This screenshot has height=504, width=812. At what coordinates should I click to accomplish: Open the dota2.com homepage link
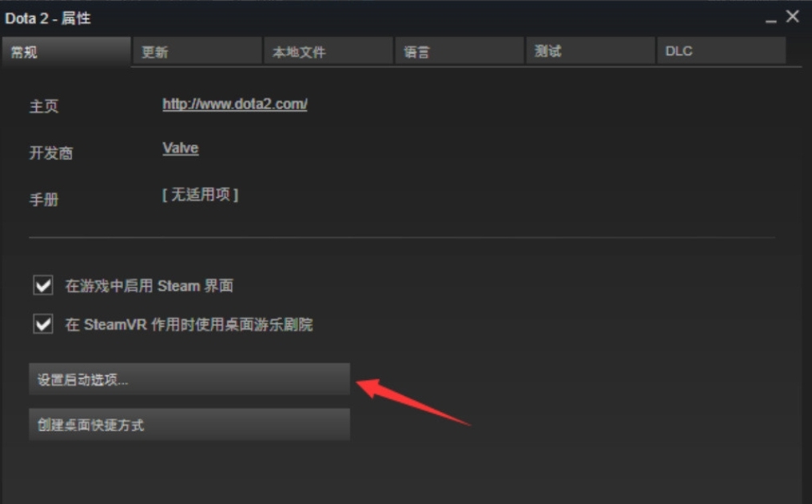(235, 104)
